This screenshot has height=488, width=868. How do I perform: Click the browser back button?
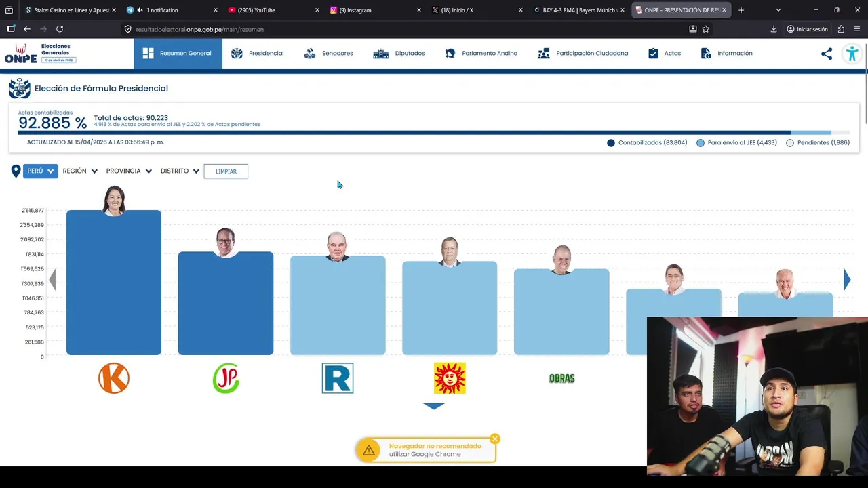click(x=26, y=29)
